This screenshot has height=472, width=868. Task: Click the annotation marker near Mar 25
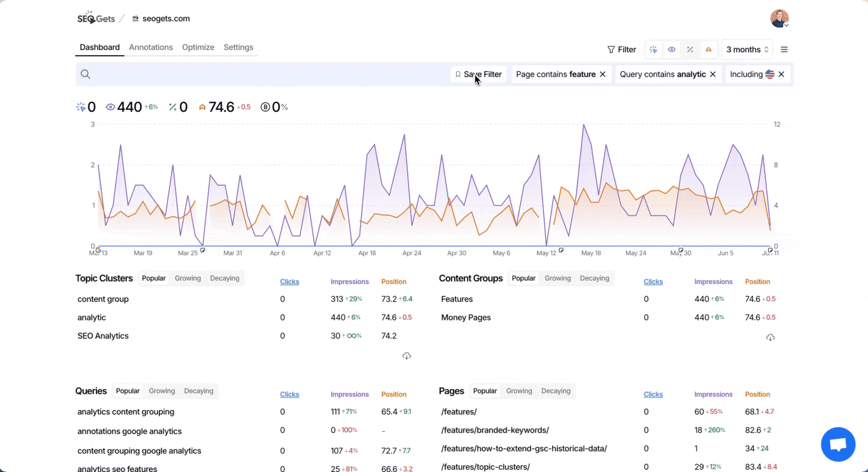[203, 250]
